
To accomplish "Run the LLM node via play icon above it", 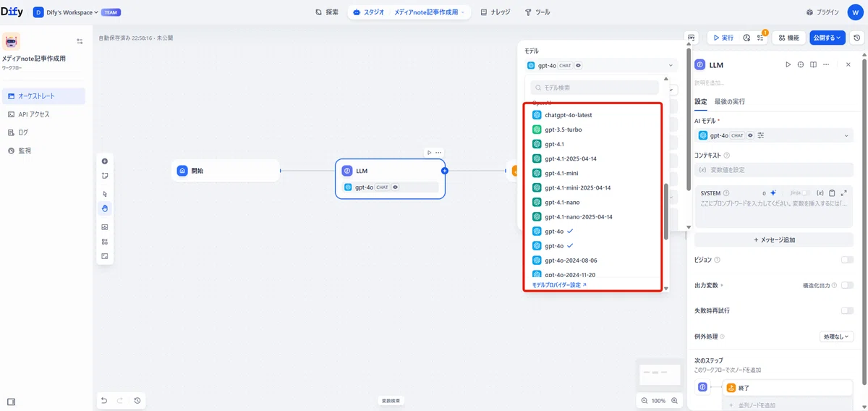I will [x=429, y=153].
